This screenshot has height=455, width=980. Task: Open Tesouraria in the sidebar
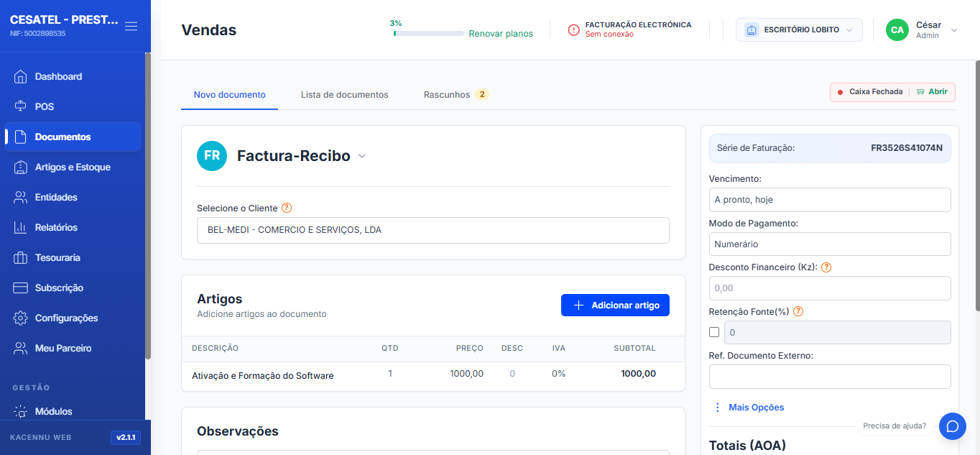[72, 257]
